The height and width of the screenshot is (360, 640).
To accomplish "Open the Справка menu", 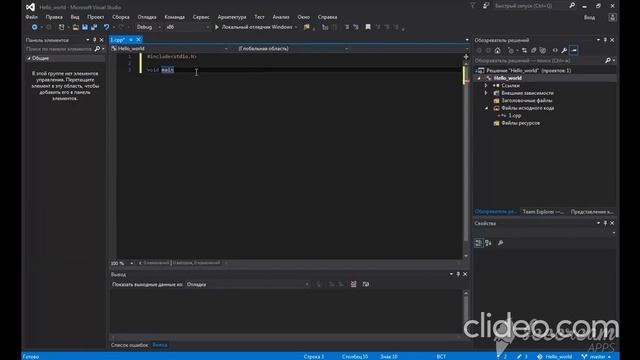I will click(x=327, y=17).
